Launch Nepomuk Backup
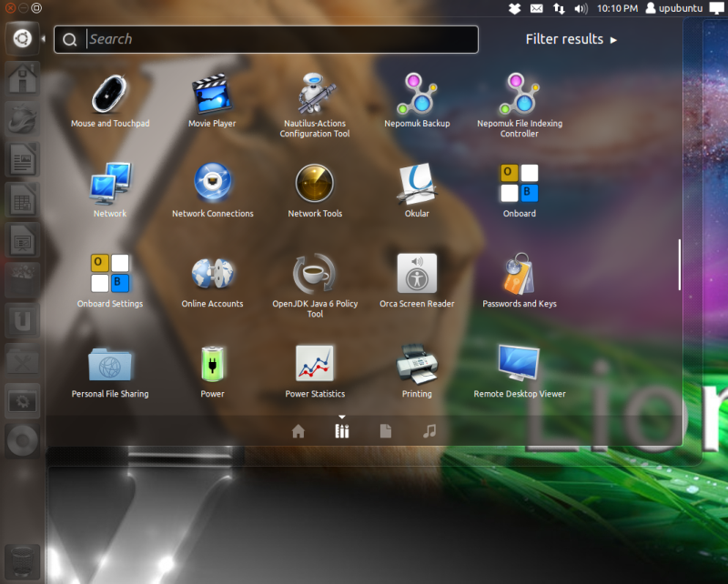This screenshot has height=584, width=728. pos(417,100)
